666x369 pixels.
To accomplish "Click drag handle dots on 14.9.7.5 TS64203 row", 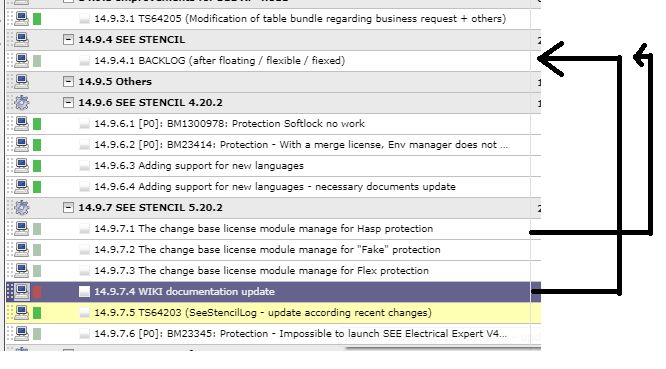I will tap(10, 313).
